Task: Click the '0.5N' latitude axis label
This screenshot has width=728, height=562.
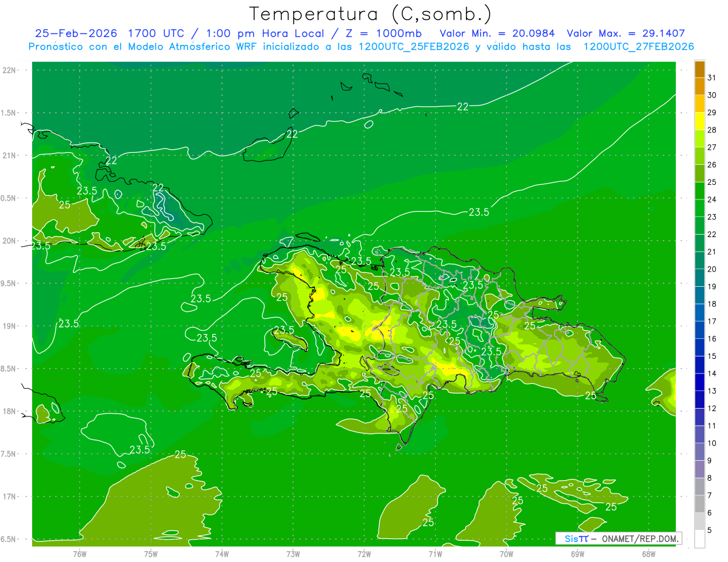Action: (x=9, y=198)
